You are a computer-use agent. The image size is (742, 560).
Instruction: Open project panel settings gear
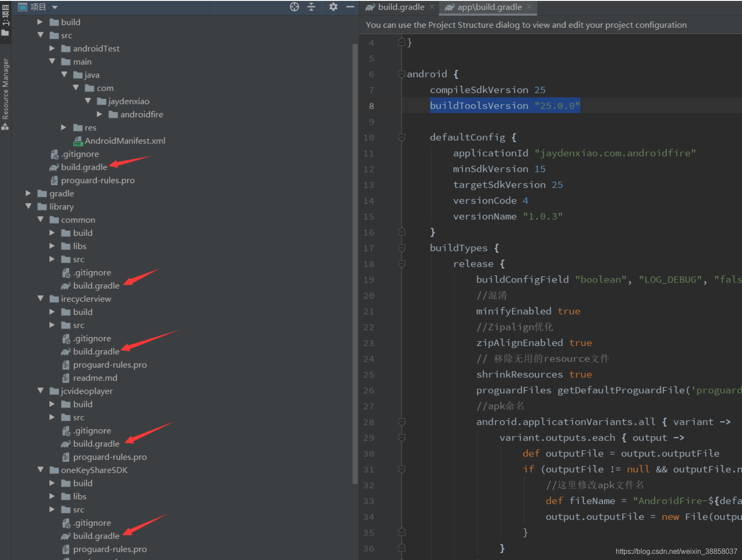coord(333,7)
